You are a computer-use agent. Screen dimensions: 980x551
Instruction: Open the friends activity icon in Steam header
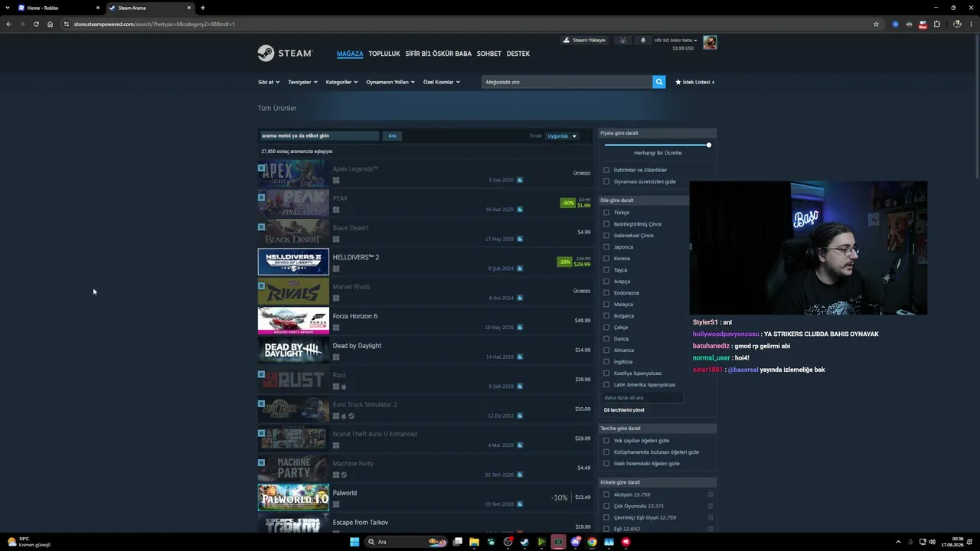[623, 40]
